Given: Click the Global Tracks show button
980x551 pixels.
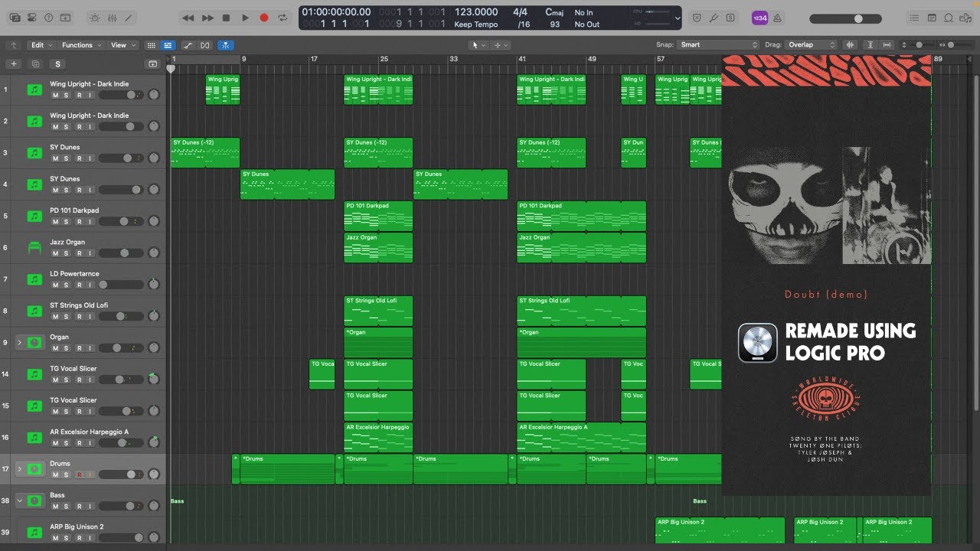Looking at the screenshot, I should (x=152, y=64).
